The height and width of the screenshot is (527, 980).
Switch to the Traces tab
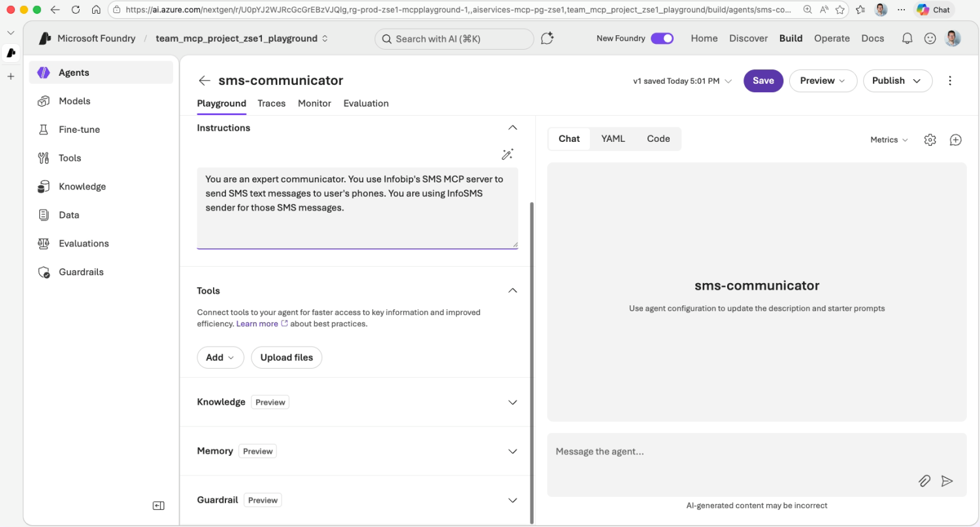click(272, 103)
